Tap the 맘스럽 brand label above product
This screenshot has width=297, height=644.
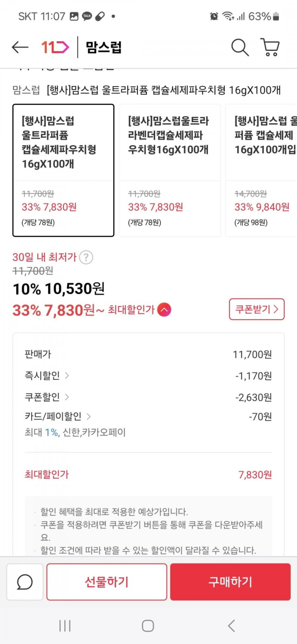[26, 90]
